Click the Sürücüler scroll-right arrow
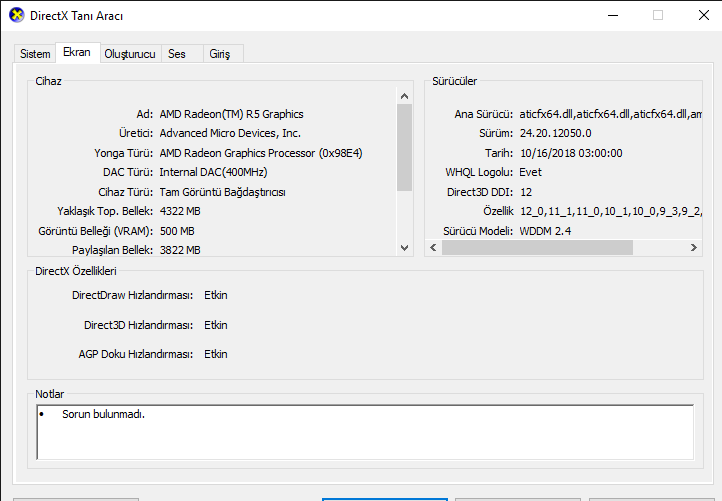 tap(693, 248)
